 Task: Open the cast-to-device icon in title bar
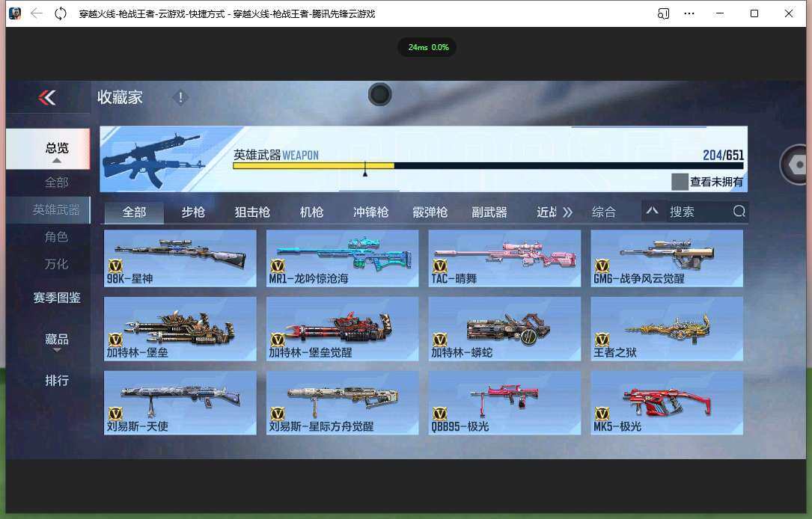[663, 13]
